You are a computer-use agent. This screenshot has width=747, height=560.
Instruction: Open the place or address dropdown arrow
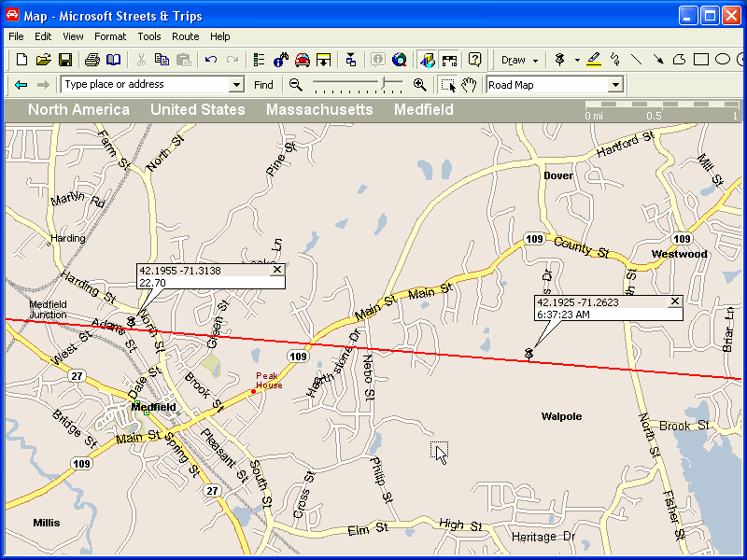(236, 85)
